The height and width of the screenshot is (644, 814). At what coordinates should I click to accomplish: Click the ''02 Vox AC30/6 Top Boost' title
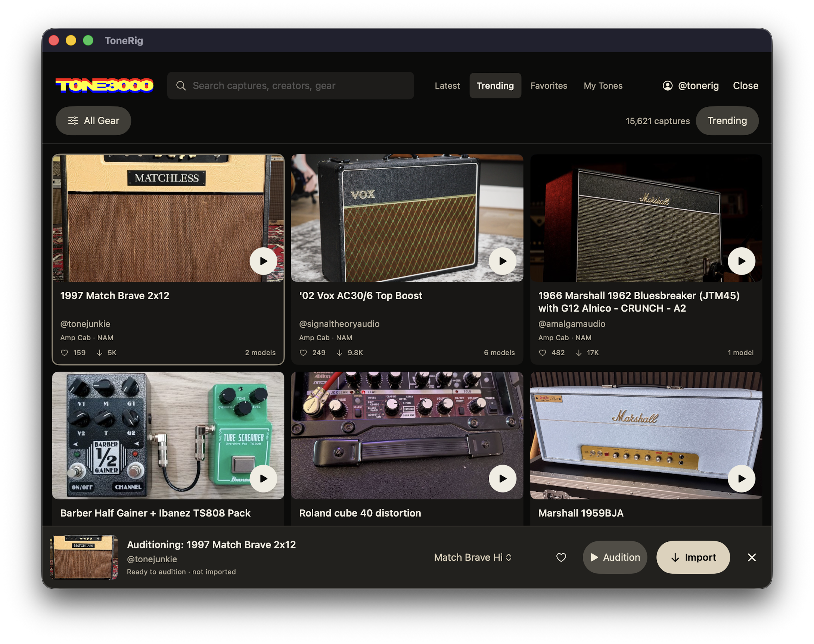[360, 295]
